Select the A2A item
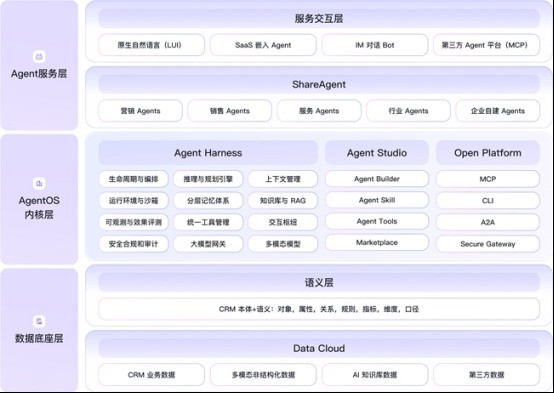The image size is (554, 393). tap(488, 222)
